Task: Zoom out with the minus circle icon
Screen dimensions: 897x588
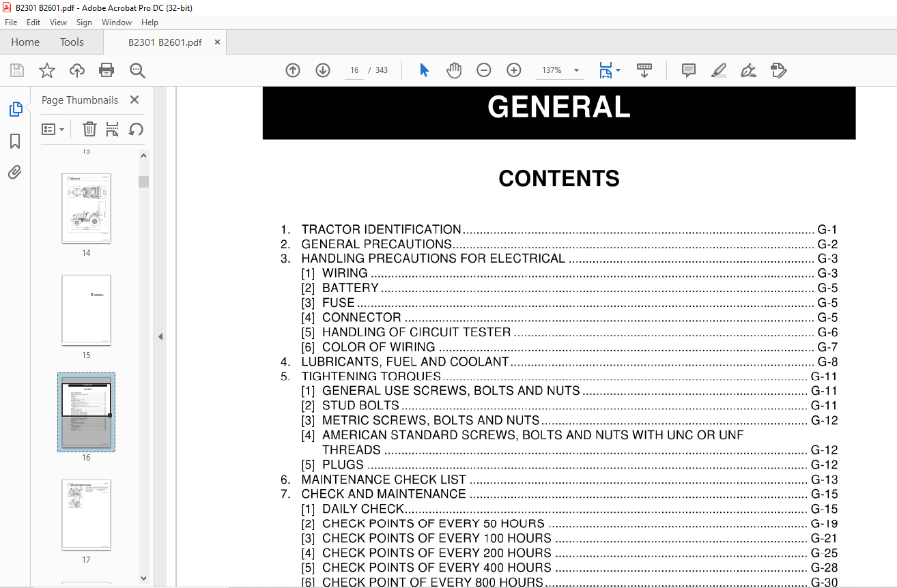Action: pos(484,70)
